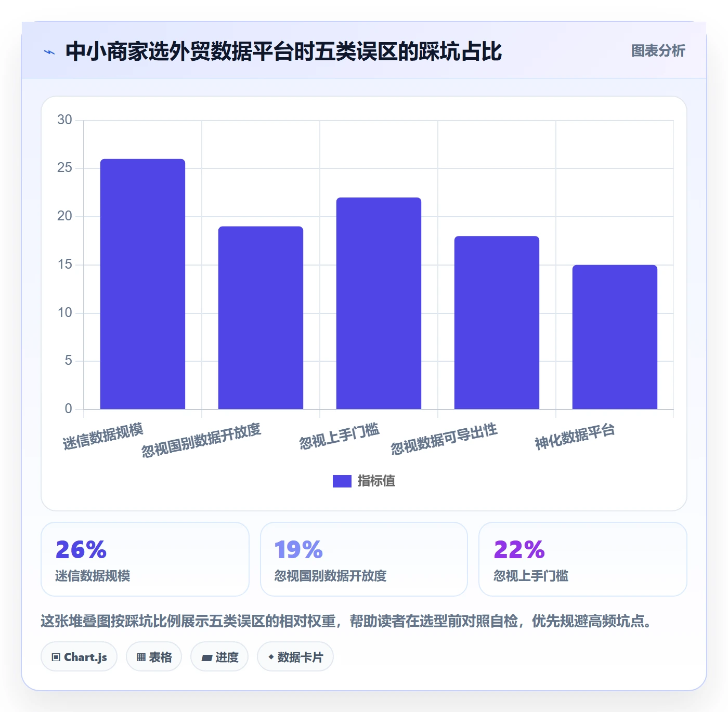Viewport: 728px width, 712px height.
Task: Select the chart title 中小商家选外贸数据平台时五类误区的踩坑占比
Action: 283,51
